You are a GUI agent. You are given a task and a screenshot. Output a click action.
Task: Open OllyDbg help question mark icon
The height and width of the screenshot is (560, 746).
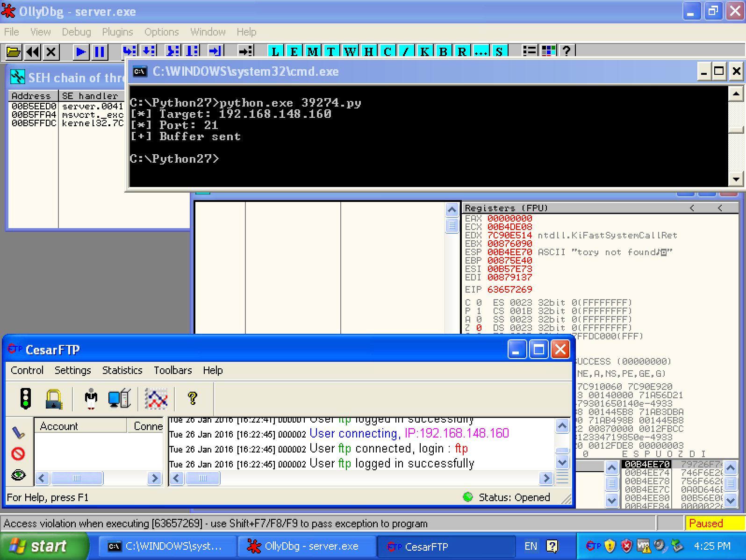coord(567,51)
